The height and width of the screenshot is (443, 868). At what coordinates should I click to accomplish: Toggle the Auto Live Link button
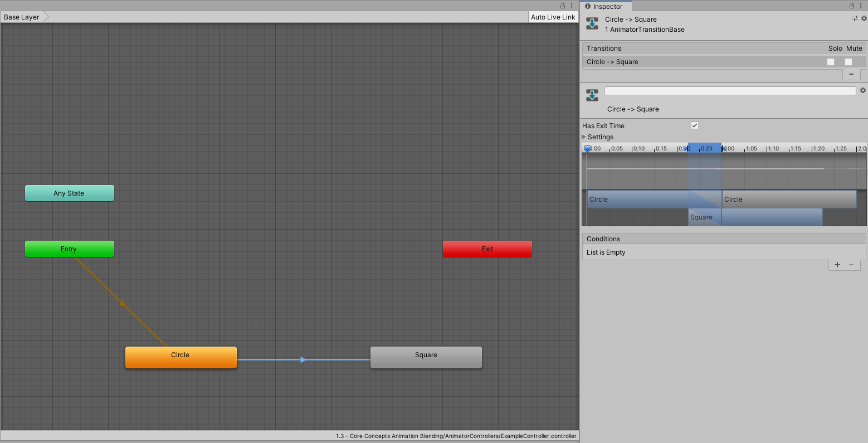click(x=553, y=17)
